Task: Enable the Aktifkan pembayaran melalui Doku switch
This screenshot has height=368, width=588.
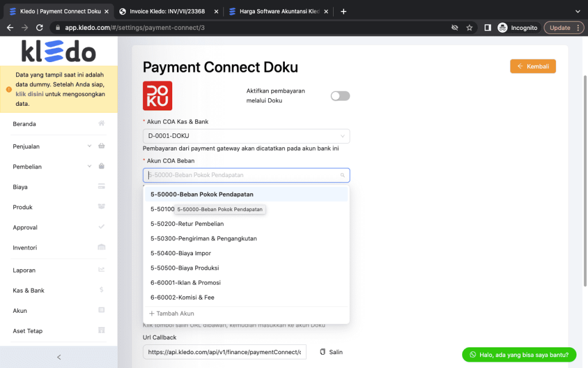Action: (x=340, y=96)
